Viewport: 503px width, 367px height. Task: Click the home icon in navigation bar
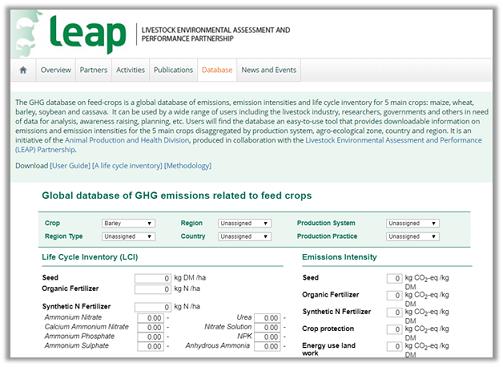[x=23, y=70]
